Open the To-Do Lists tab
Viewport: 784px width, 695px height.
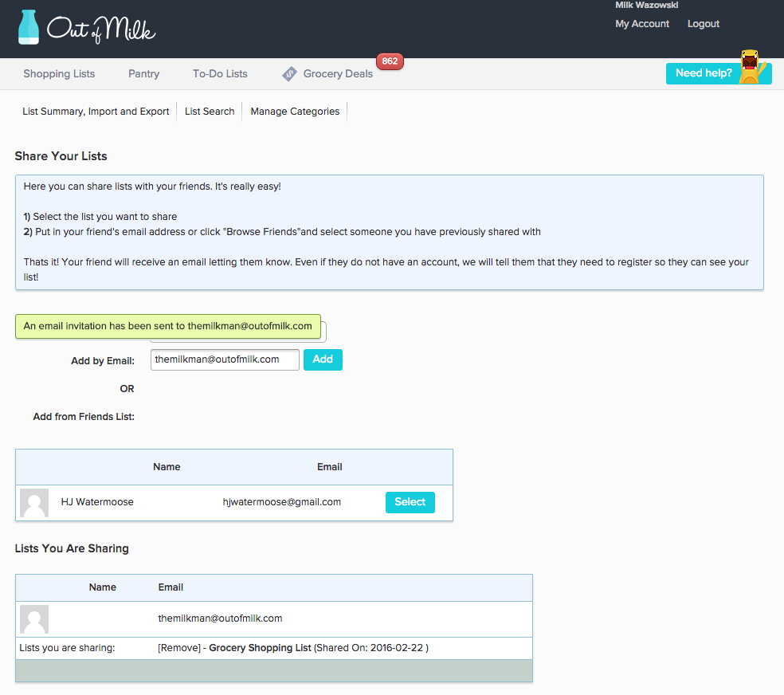[x=220, y=73]
